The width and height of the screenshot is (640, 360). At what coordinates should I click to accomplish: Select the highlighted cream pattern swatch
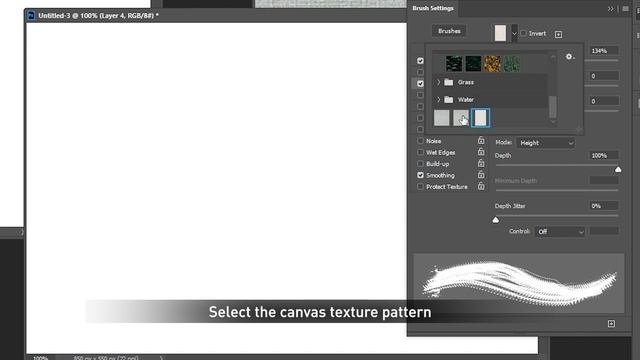click(480, 118)
